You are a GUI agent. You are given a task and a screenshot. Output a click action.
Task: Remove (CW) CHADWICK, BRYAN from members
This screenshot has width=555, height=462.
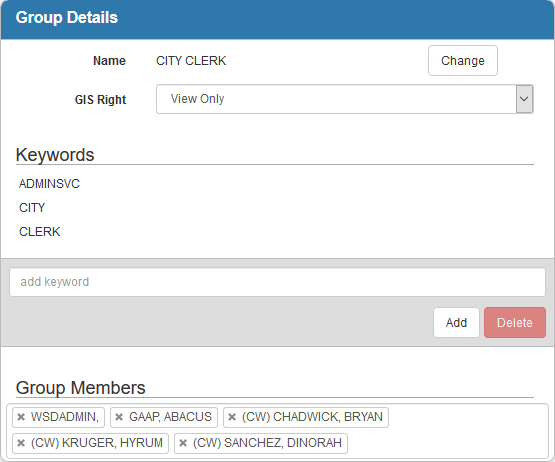[232, 417]
